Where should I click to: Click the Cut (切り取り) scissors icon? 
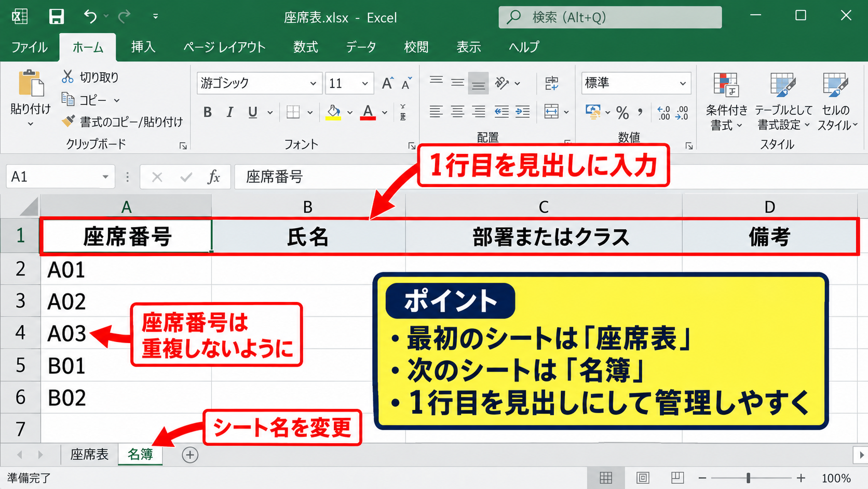67,77
